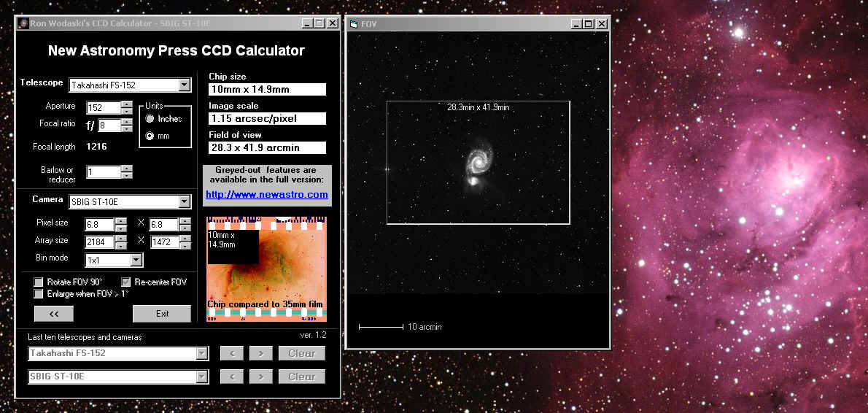Expand the Camera dropdown showing SBIG ST-10E

pos(184,201)
